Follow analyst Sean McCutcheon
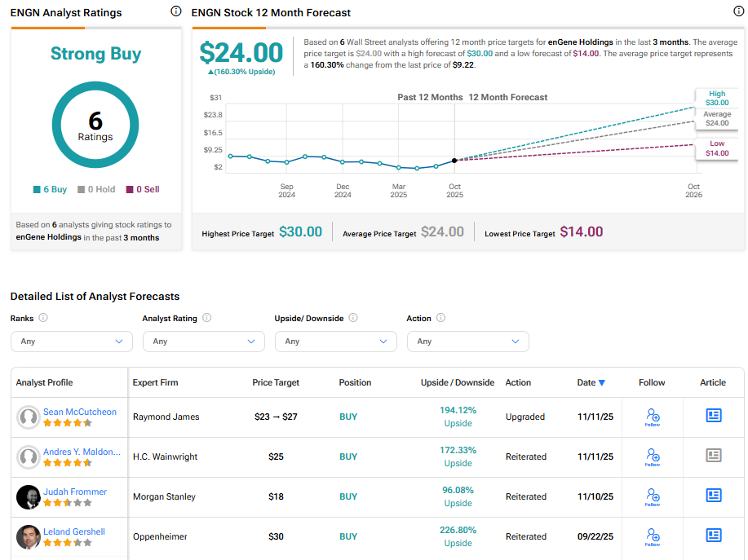Screen dimensions: 748x560 652,417
